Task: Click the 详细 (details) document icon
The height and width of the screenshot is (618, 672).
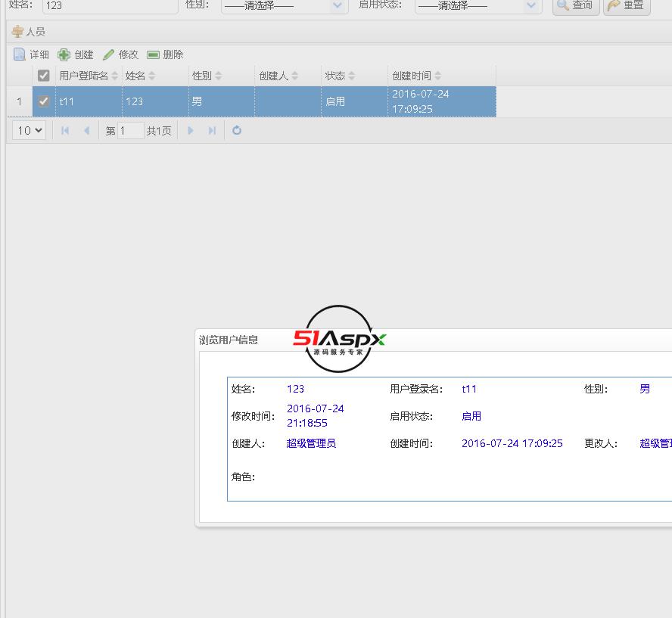Action: [20, 54]
